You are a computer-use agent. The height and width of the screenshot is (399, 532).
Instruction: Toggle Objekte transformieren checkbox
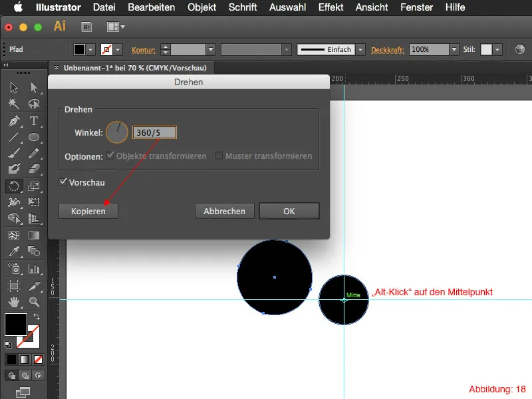coord(110,156)
